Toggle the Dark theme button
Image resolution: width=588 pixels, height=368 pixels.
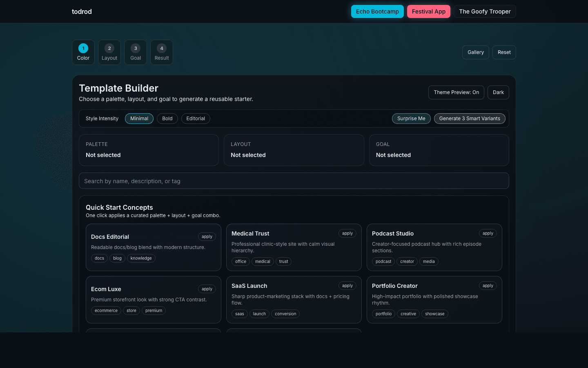tap(498, 92)
